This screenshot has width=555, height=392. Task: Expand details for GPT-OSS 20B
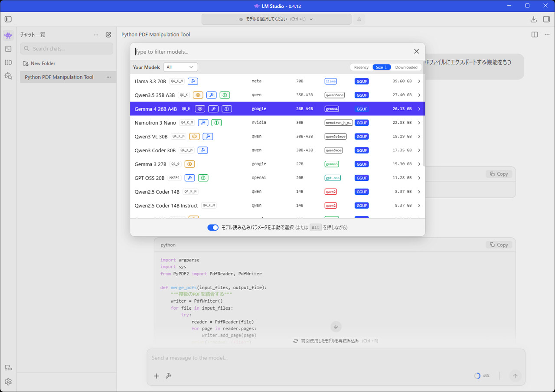[419, 178]
